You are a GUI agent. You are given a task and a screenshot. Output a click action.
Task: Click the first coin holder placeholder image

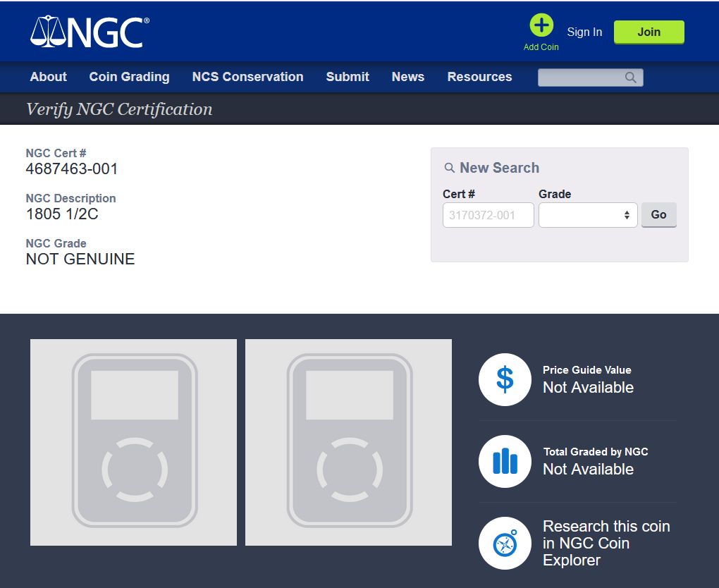pos(133,442)
